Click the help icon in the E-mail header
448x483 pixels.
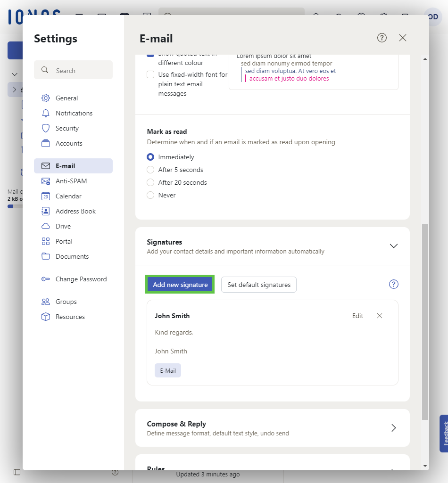click(382, 38)
